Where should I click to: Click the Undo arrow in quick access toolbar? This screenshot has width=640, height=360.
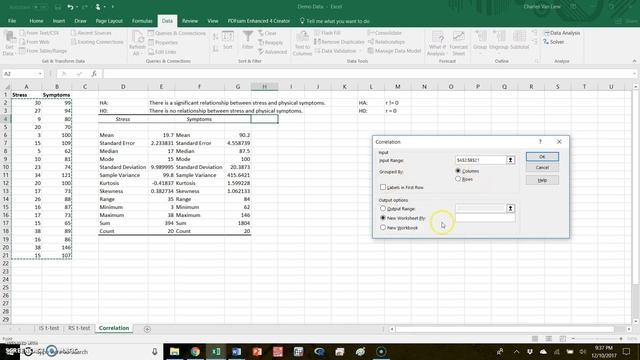coord(70,7)
